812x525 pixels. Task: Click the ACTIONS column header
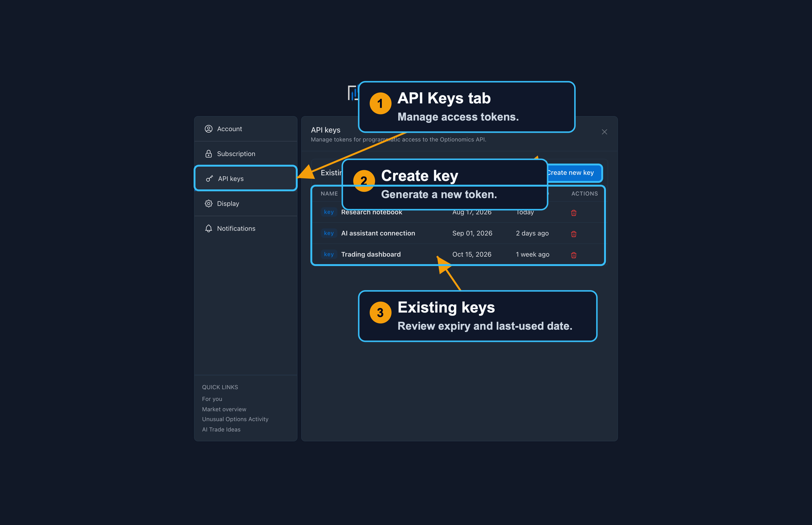[584, 194]
